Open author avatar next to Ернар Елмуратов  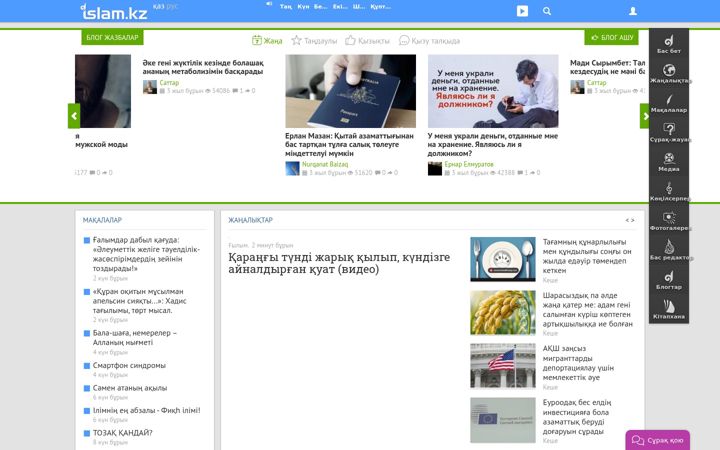pyautogui.click(x=434, y=169)
